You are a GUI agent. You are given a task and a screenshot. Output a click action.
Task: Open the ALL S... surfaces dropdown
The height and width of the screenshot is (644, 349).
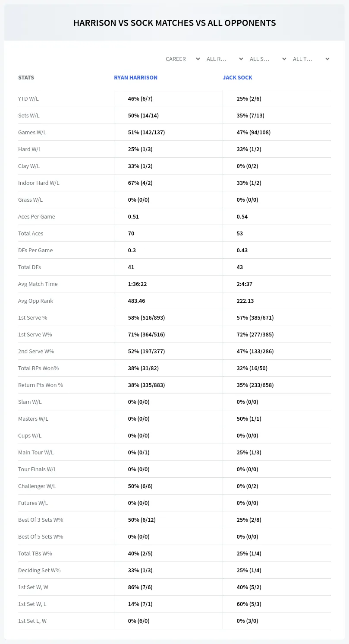pos(268,59)
